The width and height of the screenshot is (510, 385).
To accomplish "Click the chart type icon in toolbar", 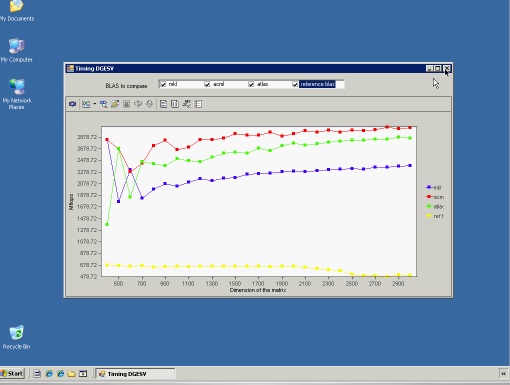I will (x=86, y=104).
